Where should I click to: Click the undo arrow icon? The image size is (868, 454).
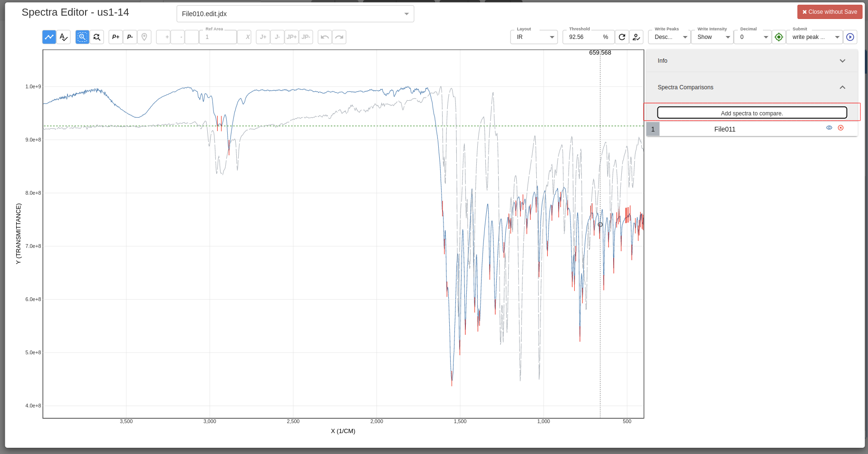(325, 37)
